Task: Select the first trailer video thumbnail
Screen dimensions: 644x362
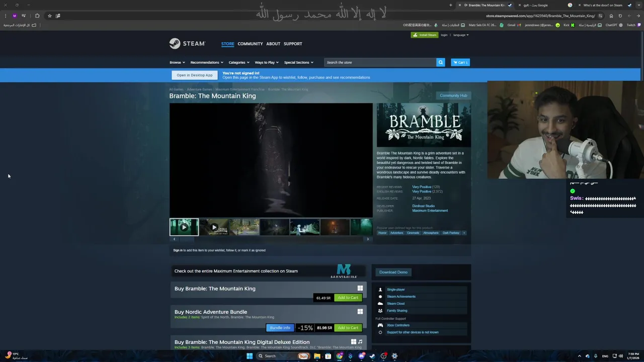Action: pos(184,227)
